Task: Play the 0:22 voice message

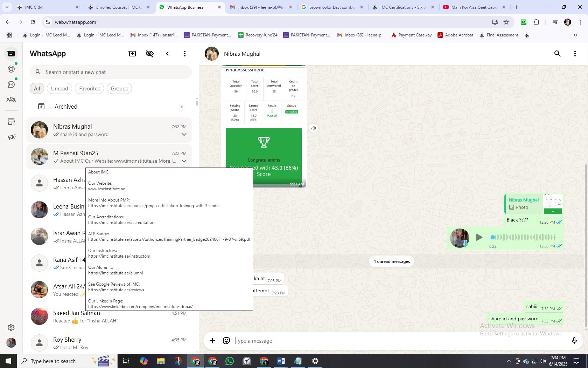Action: coord(479,237)
